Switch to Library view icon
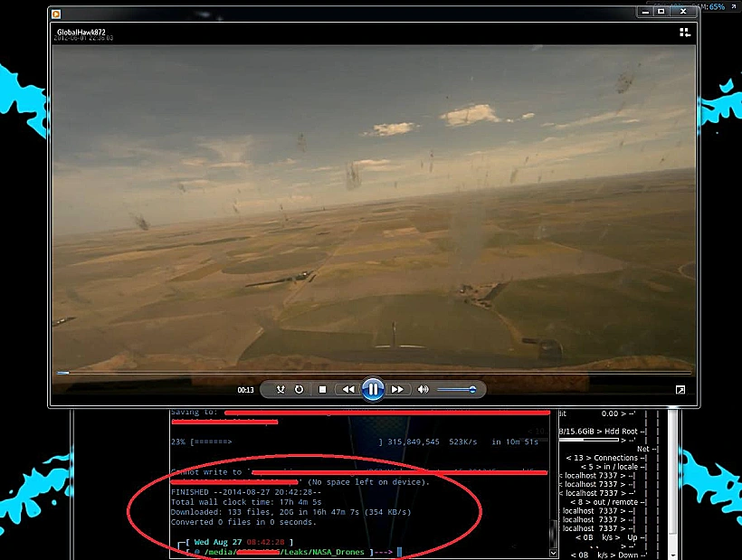742x560 pixels. (684, 32)
